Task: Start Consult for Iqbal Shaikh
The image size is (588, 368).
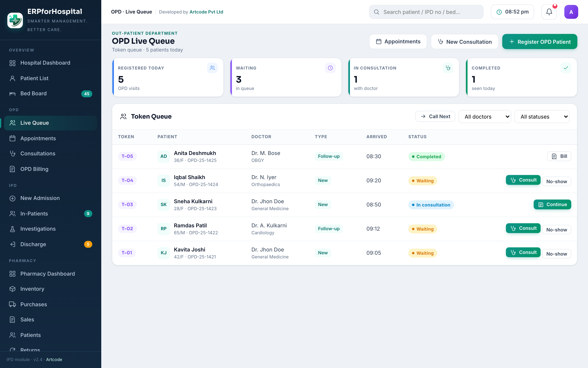Action: [523, 180]
